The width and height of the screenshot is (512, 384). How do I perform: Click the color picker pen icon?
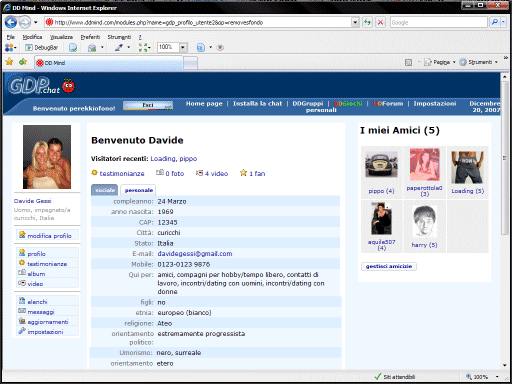[119, 48]
